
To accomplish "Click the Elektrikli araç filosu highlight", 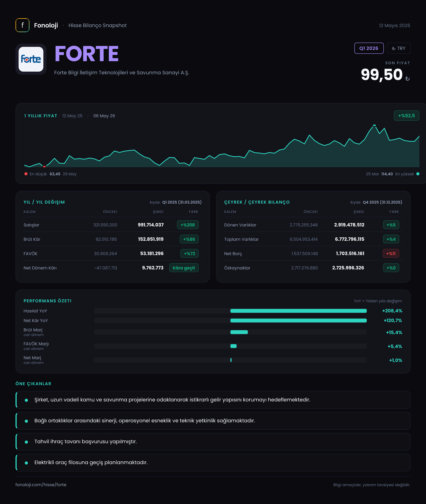I will point(213,462).
